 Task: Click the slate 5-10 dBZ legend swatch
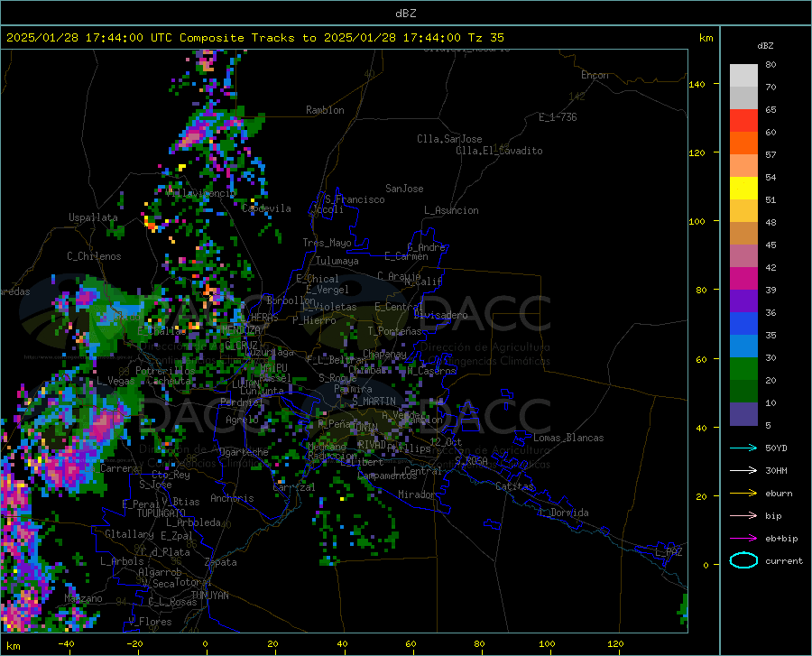coord(743,414)
